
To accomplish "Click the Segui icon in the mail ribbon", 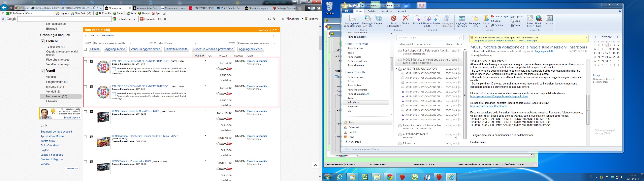I will 496,21.
